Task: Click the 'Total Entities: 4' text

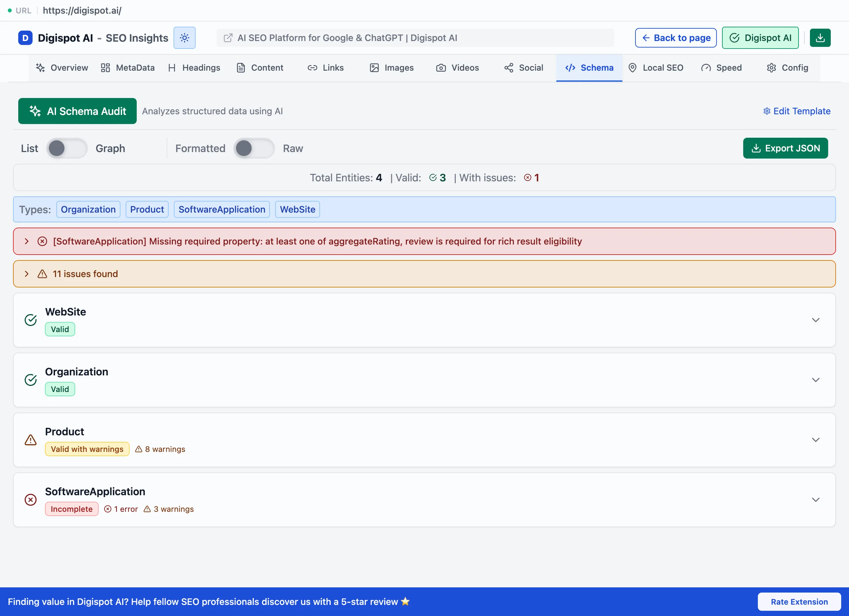Action: point(346,177)
